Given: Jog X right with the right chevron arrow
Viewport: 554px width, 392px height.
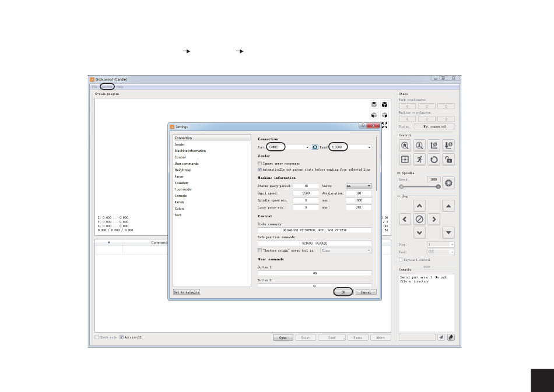Looking at the screenshot, I should 434,219.
